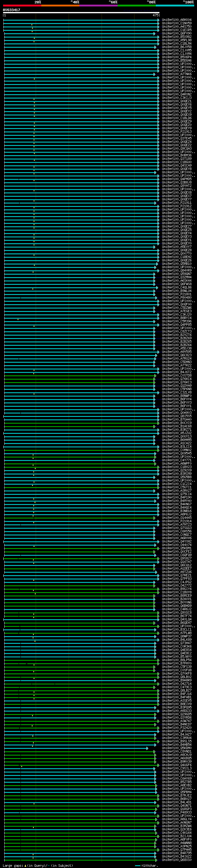The width and height of the screenshot is (197, 868).
Task: Select the UniRef100_C1BLM4 label
Action: [x=177, y=43]
